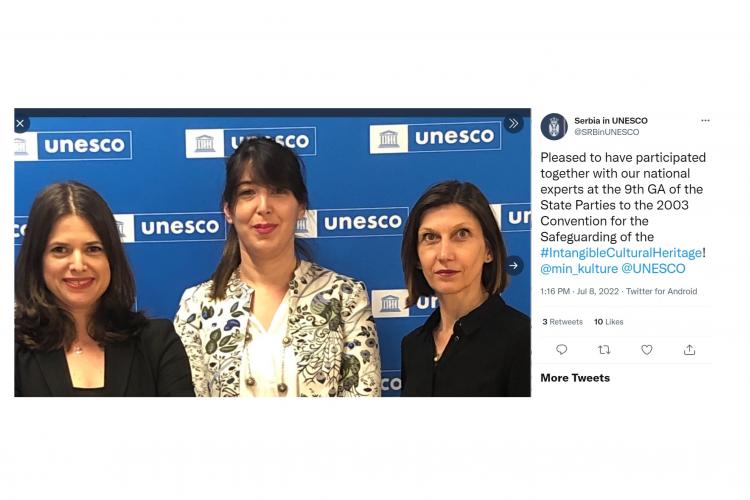Open the @SRBinUNESCO handle link
Viewport: 750px width, 500px height.
tap(607, 132)
